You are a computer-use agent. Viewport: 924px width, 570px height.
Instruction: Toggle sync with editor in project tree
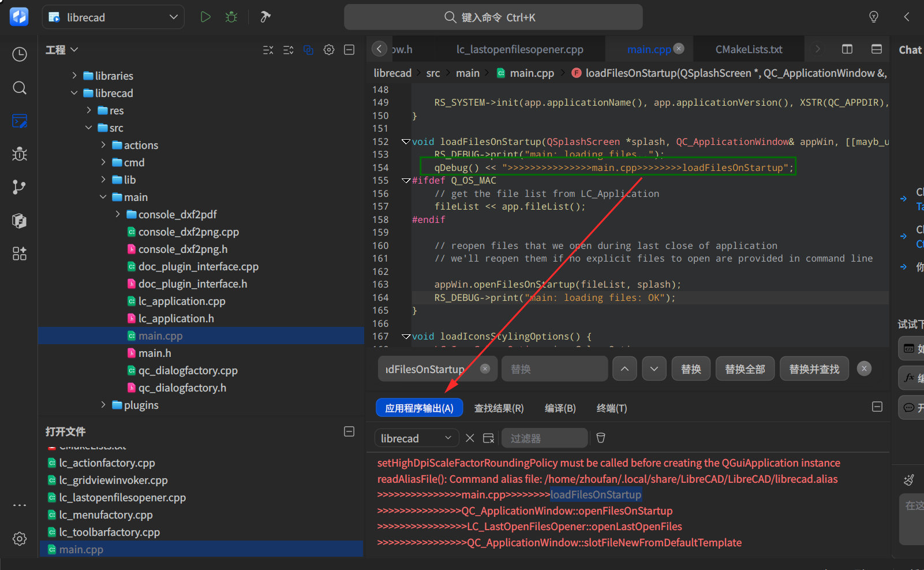[x=309, y=50]
